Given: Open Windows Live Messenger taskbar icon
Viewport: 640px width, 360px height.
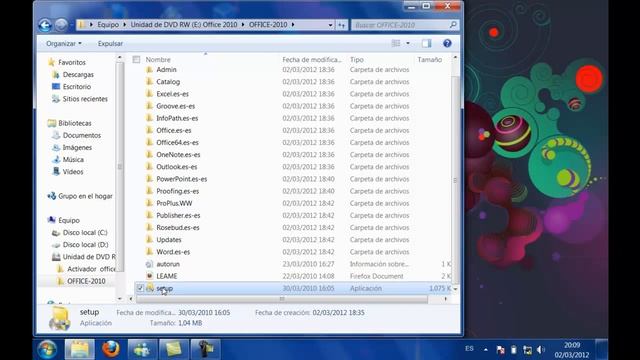Looking at the screenshot, I should point(142,349).
